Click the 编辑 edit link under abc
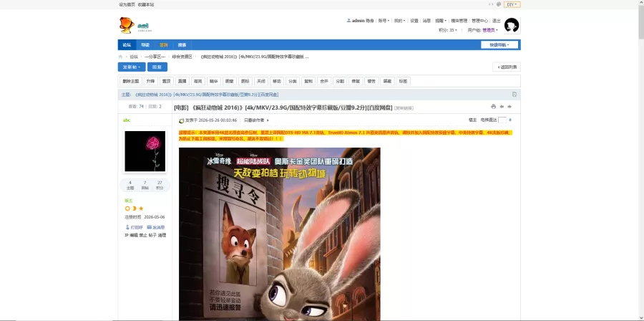The image size is (644, 321). [134, 235]
